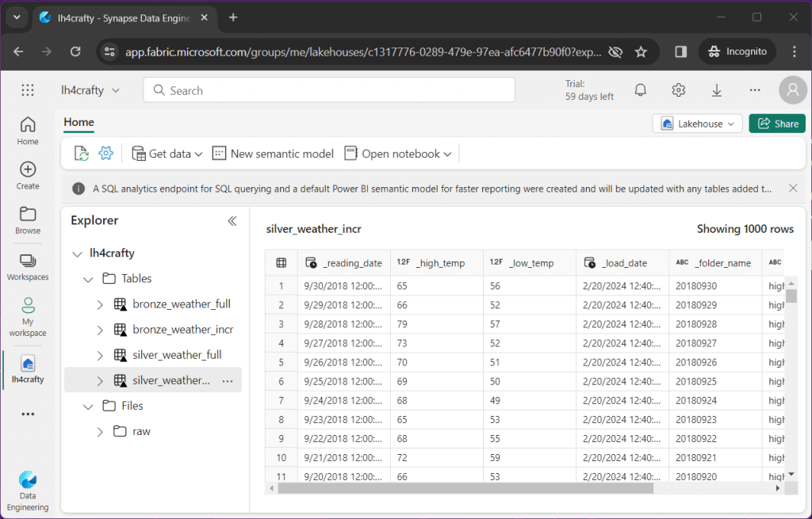Open the notifications bell
812x519 pixels.
(x=640, y=90)
